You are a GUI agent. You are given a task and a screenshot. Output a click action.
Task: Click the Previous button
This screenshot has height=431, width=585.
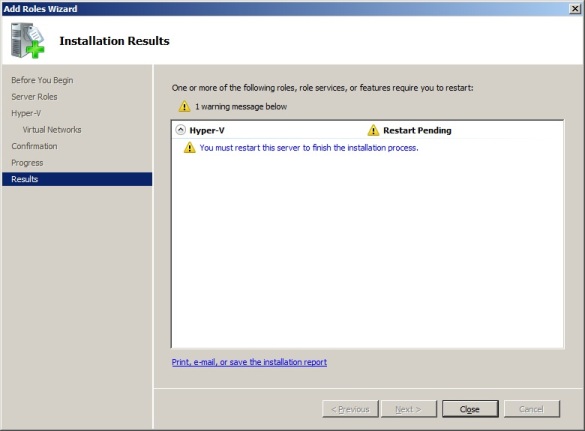coord(350,409)
